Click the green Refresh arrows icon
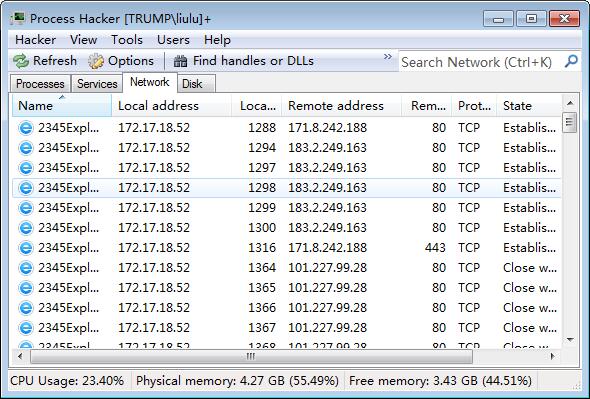590x399 pixels. (x=21, y=61)
